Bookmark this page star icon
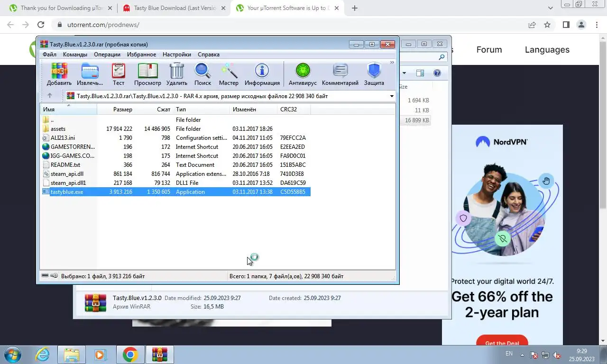The width and height of the screenshot is (607, 364). (x=547, y=25)
